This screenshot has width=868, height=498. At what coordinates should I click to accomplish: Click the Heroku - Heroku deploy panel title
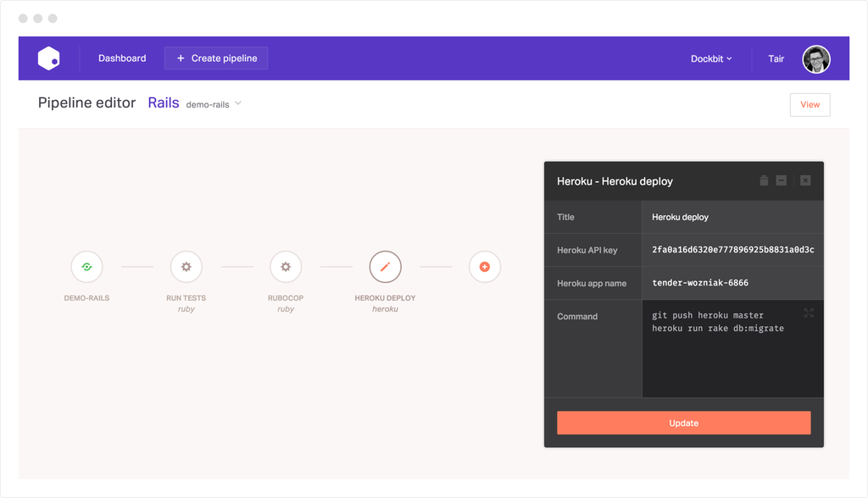click(615, 181)
